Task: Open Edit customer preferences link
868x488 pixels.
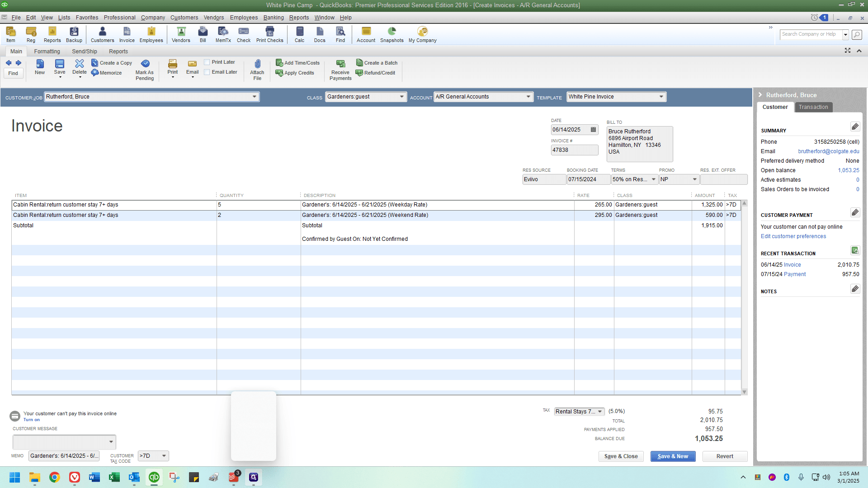Action: (793, 236)
